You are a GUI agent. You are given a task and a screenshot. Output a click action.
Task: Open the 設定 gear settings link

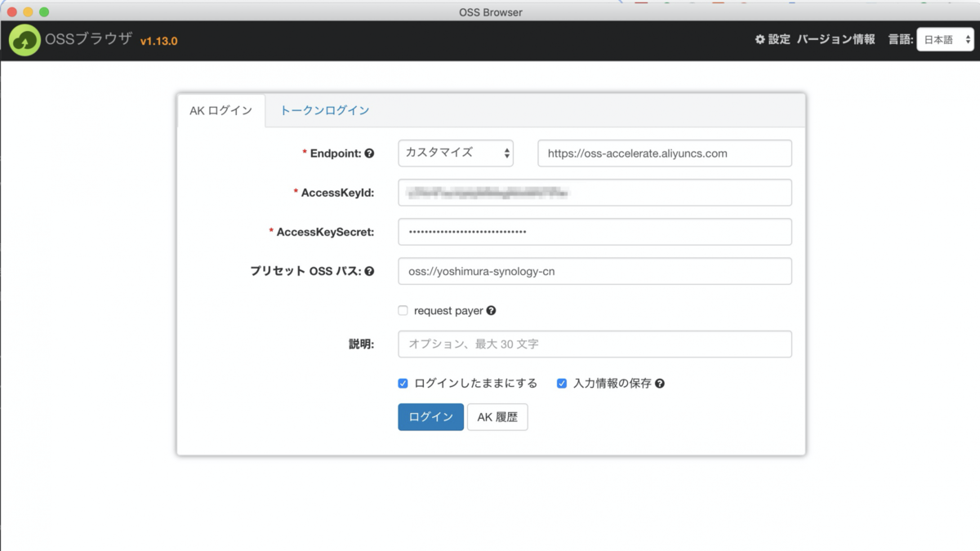(x=773, y=39)
